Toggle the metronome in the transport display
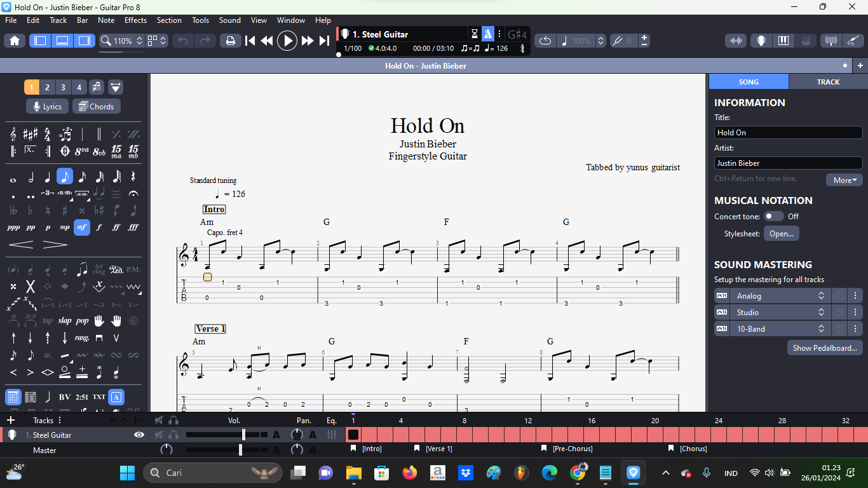 (x=487, y=34)
